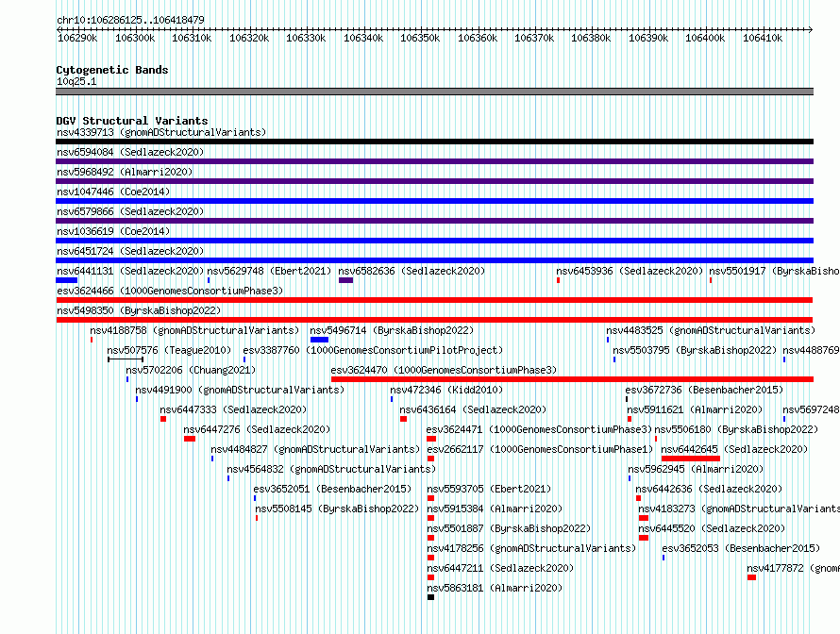840x634 pixels.
Task: Open the nsv5501887 (ByrskaBishop2022) label
Action: 509,528
